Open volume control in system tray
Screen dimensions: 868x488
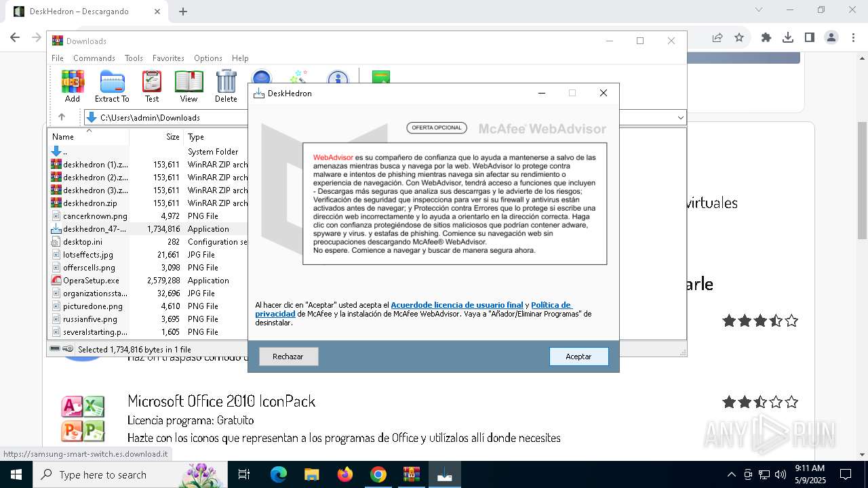781,474
